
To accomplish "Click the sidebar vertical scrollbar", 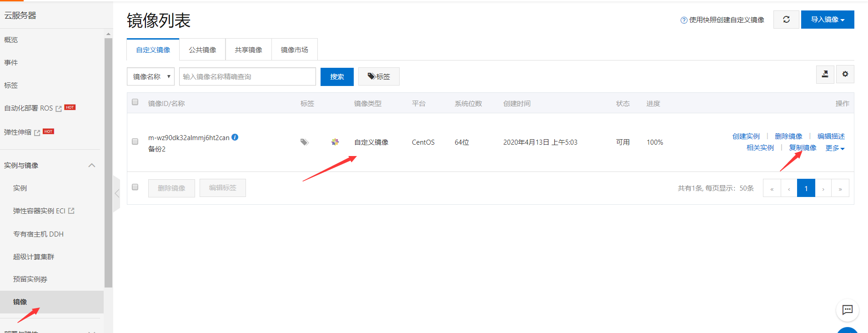I will (x=108, y=162).
